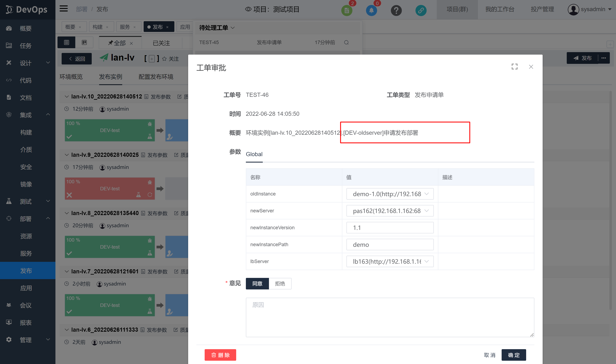Select the 同意 opinion option
Screen dimensions: 616x364
(257, 283)
